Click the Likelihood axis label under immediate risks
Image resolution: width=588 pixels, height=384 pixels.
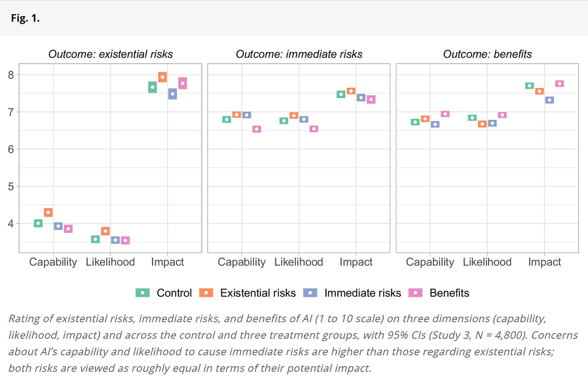click(x=298, y=262)
